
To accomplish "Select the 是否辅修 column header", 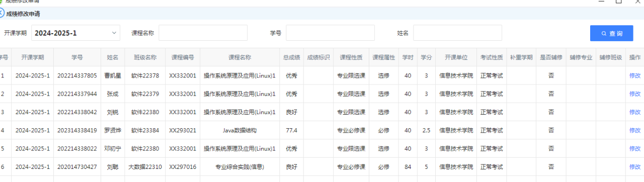I will (551, 57).
